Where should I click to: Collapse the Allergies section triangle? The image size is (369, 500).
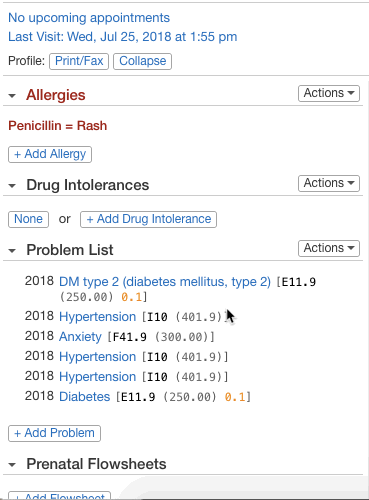coord(12,96)
